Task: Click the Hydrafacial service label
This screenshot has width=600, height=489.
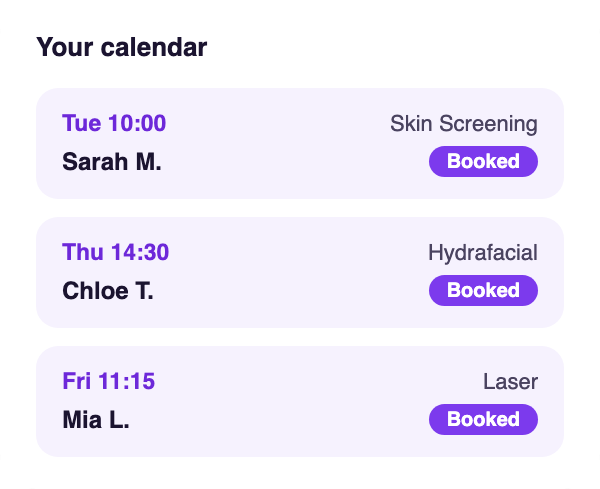Action: [x=483, y=253]
